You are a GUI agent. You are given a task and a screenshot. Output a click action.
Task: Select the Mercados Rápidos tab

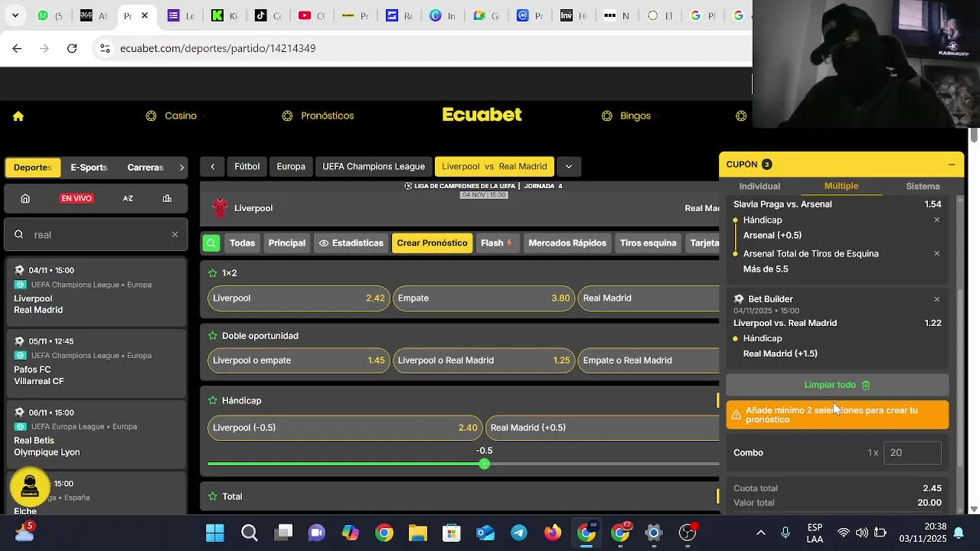tap(567, 243)
